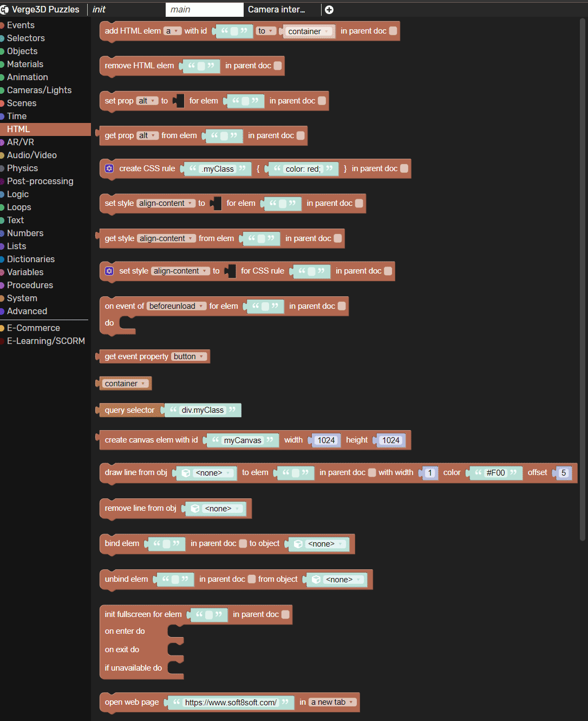Viewport: 588px width, 721px height.
Task: Toggle in parent doc on the on event of block
Action: coord(342,306)
